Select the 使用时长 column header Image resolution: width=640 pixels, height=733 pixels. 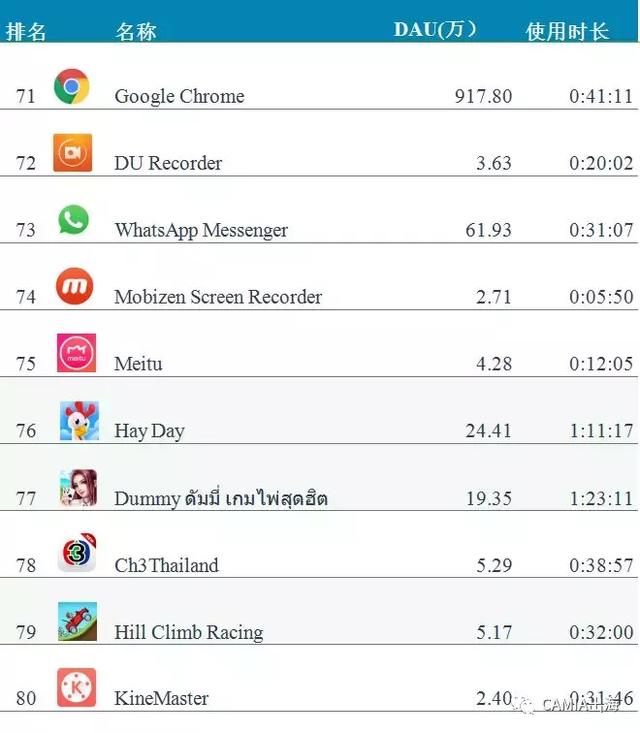click(567, 31)
